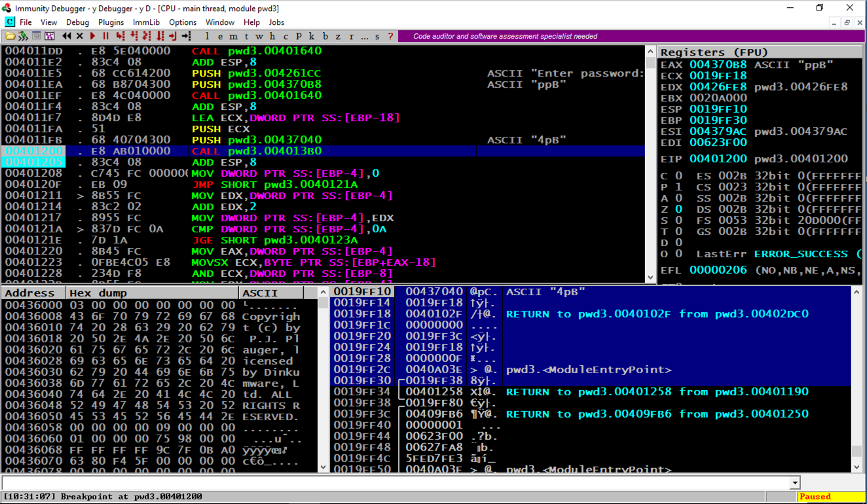Select highlighted CALL at address 00401200
Viewport: 867px width, 504px height.
click(x=323, y=151)
